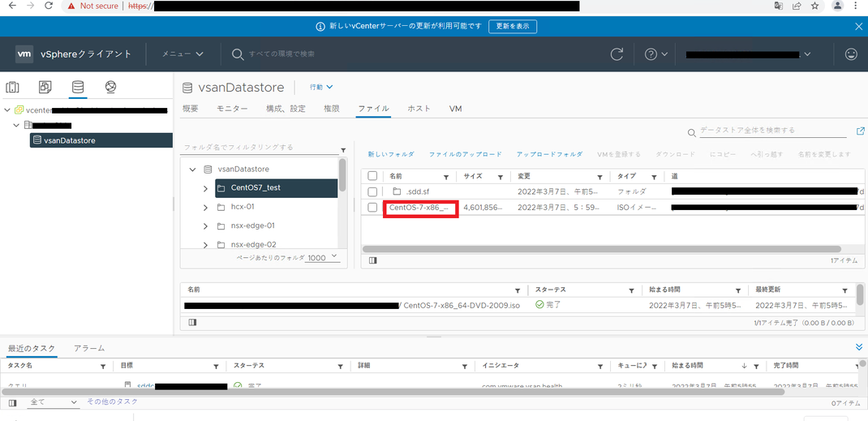Image resolution: width=868 pixels, height=421 pixels.
Task: Click the vm logo in header
Action: click(24, 54)
